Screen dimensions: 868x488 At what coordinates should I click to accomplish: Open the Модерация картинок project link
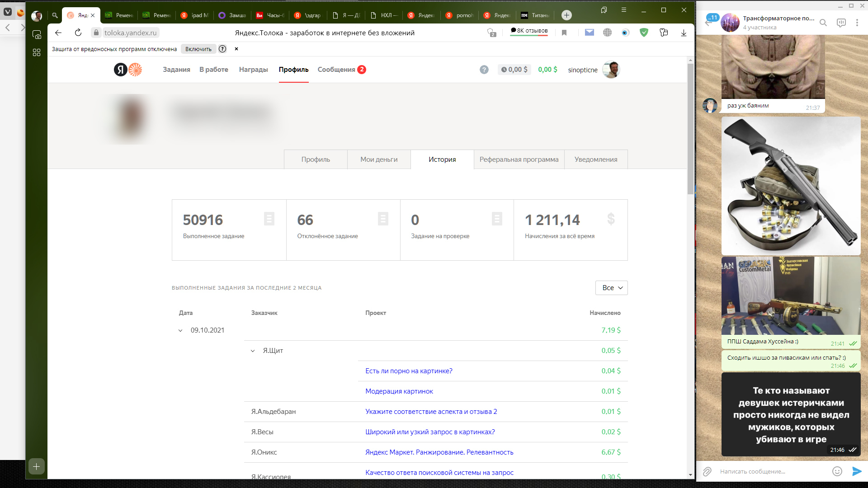coord(399,391)
